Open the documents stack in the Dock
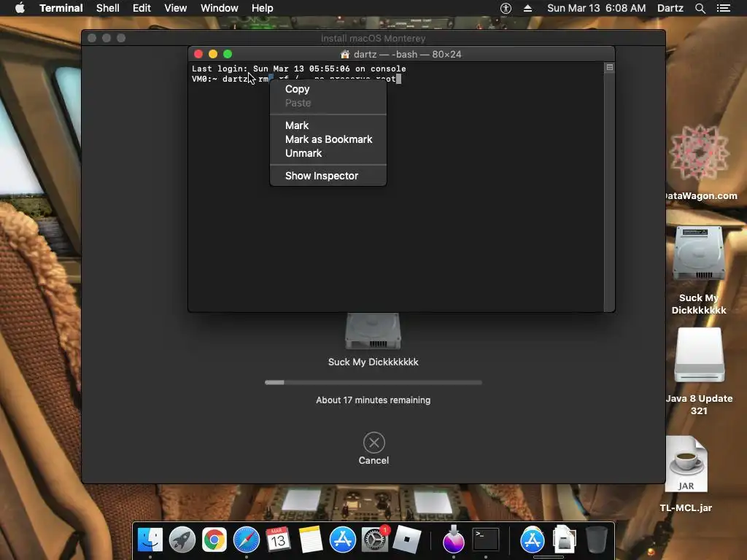Viewport: 747px width, 560px height. pos(564,540)
